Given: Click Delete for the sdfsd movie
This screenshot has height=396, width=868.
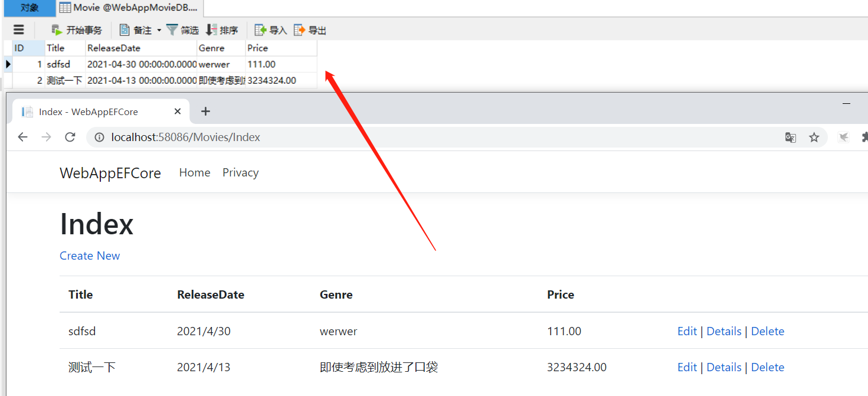Looking at the screenshot, I should pyautogui.click(x=768, y=331).
